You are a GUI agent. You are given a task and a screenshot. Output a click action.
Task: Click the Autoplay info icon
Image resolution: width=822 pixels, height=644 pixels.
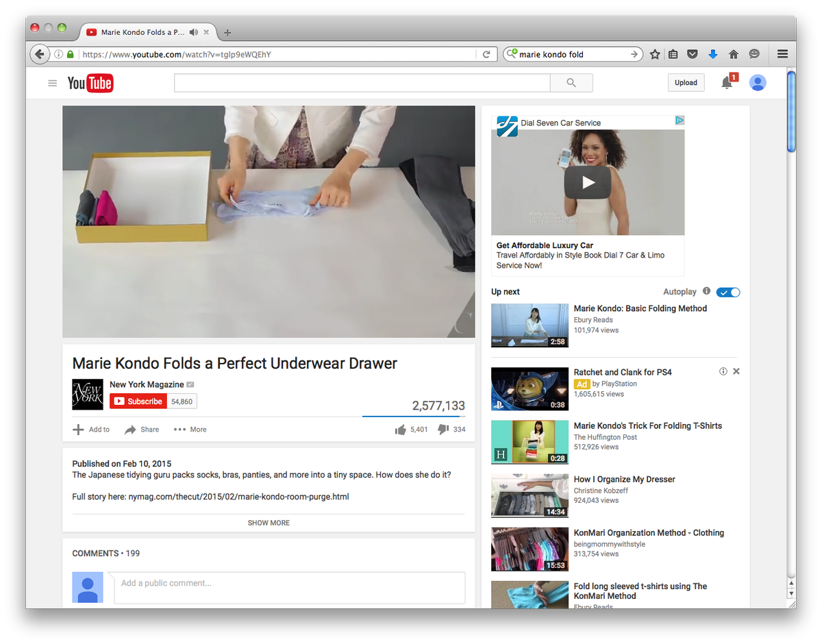coord(706,291)
